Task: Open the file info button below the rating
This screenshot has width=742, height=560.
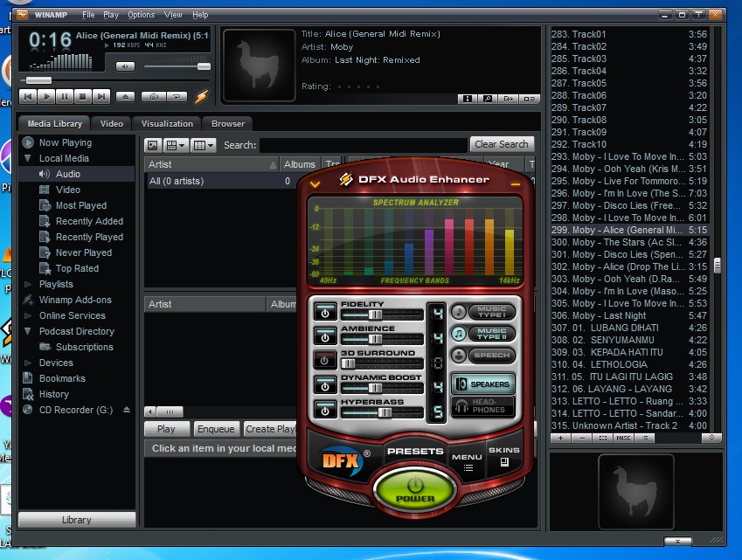Action: [x=467, y=99]
